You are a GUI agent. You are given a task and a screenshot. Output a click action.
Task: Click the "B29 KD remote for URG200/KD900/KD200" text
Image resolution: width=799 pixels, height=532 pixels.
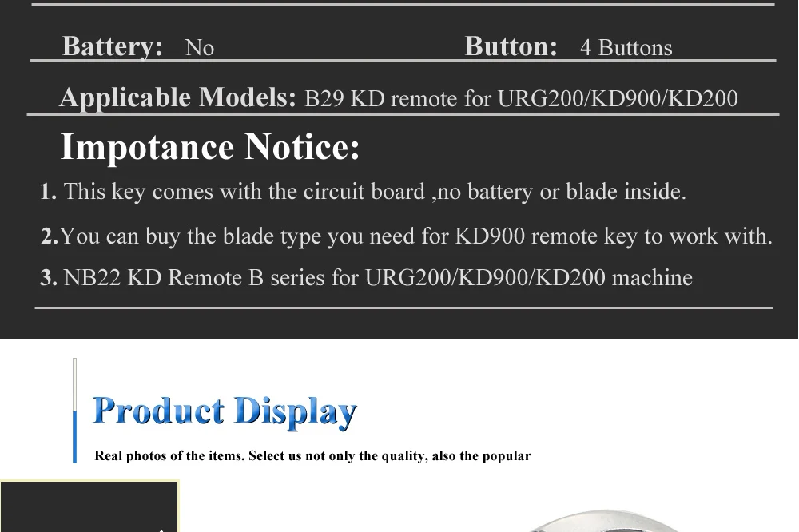coord(521,98)
